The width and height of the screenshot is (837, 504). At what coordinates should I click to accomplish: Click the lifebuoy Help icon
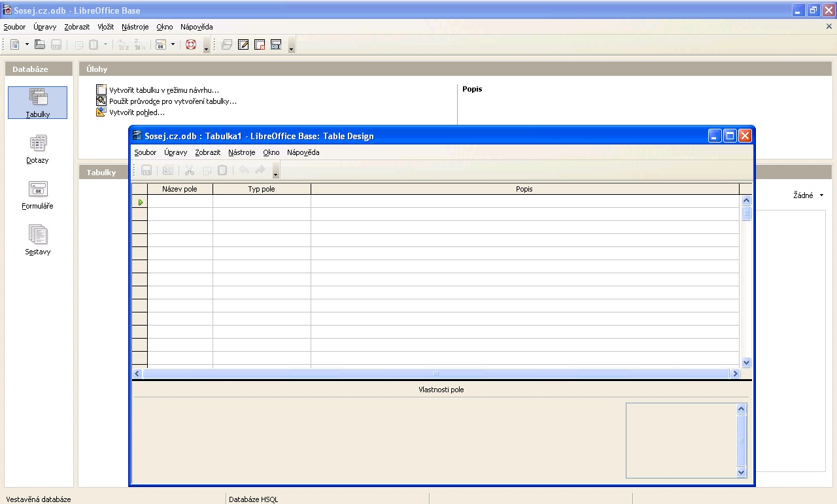point(191,44)
